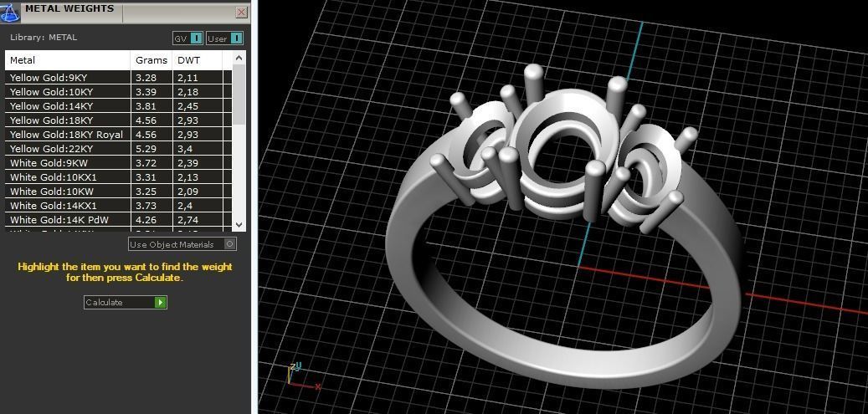The width and height of the screenshot is (868, 414).
Task: Select the Yellow Gold:9KY row
Action: coord(118,78)
